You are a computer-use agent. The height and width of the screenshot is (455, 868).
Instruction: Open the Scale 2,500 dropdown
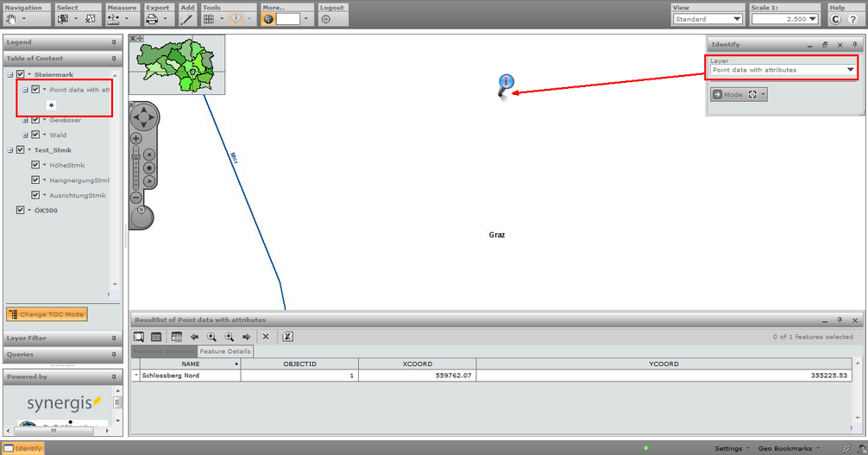785,19
